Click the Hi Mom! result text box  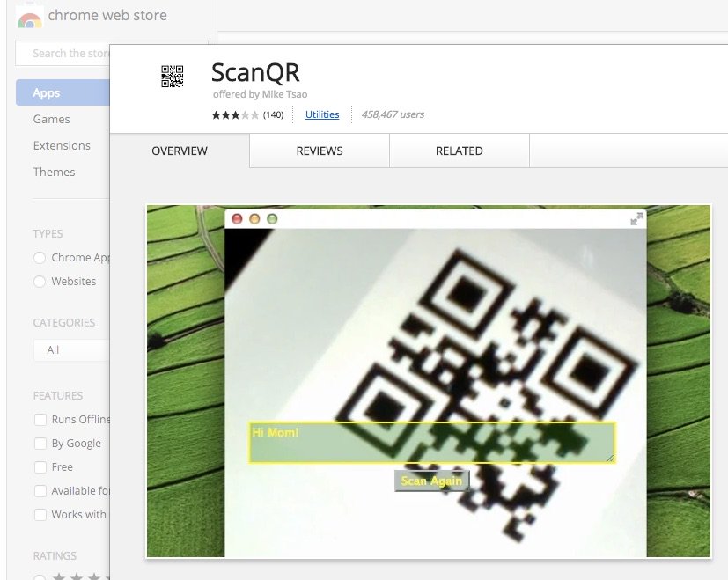coord(432,443)
